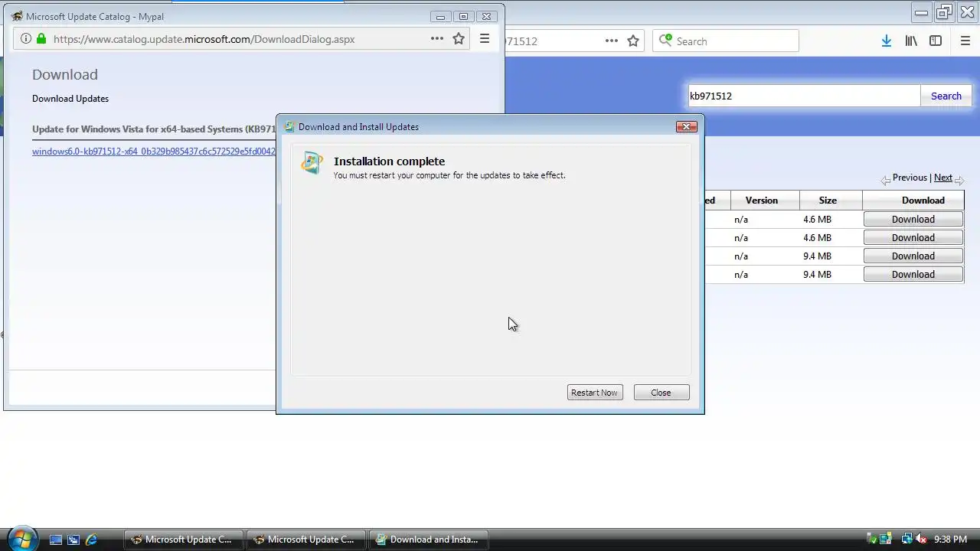Image resolution: width=980 pixels, height=551 pixels.
Task: Click Download button in first 4.6 MB row
Action: (913, 220)
